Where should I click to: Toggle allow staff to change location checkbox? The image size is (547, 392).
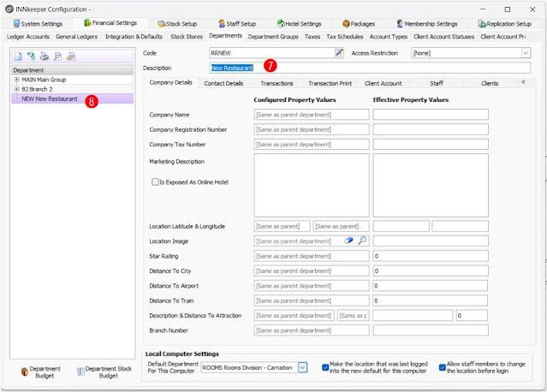[x=442, y=367]
